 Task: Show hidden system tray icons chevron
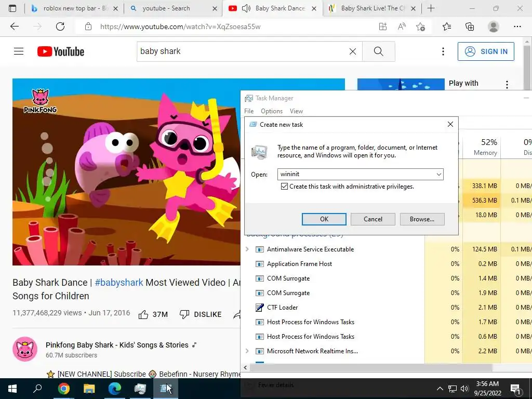click(440, 389)
